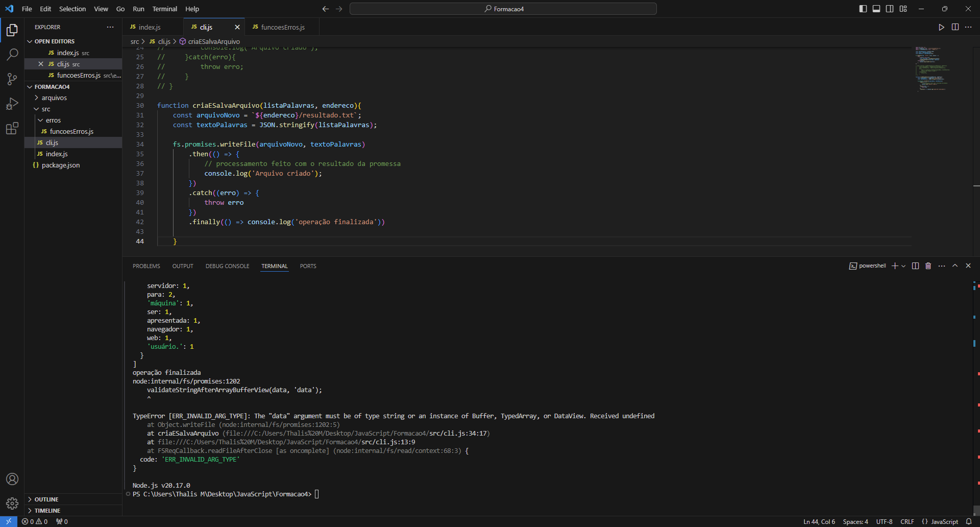Open the Manage gear menu

coord(12,504)
